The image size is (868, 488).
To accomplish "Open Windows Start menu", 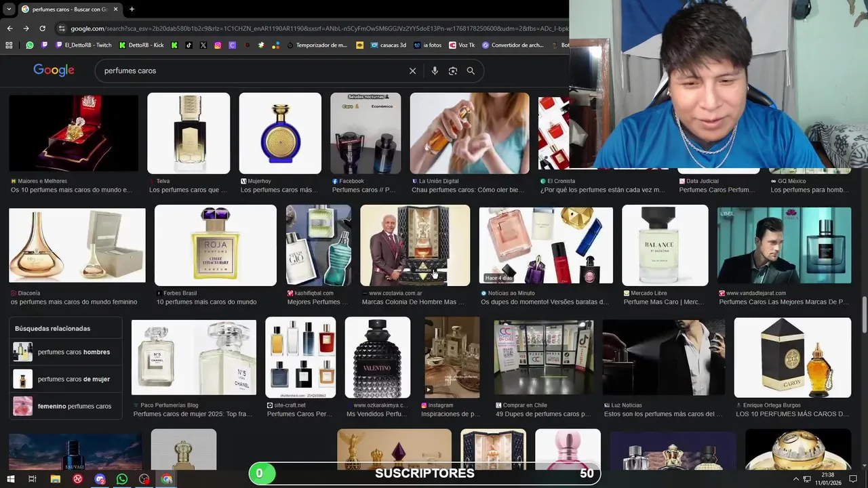I will click(x=10, y=479).
